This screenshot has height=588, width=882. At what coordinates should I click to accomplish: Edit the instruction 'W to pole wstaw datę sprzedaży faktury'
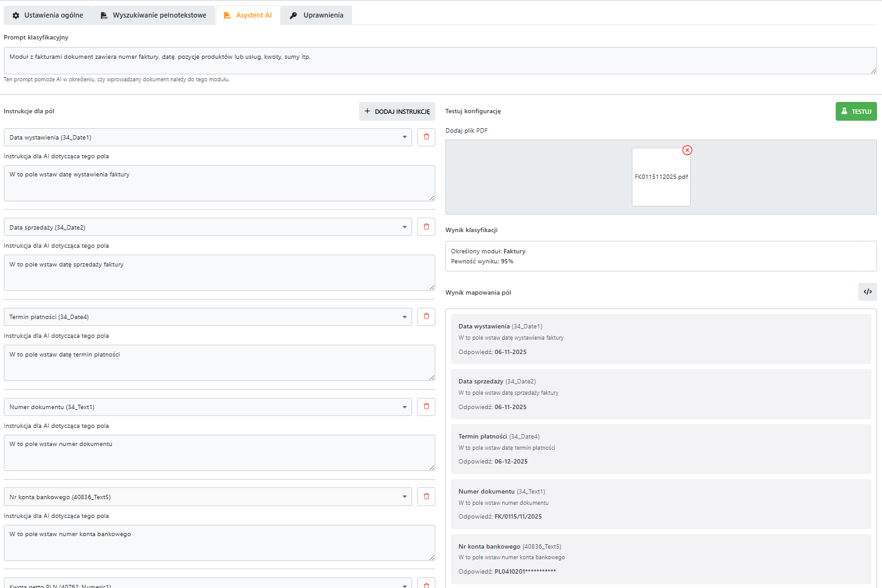[x=220, y=273]
